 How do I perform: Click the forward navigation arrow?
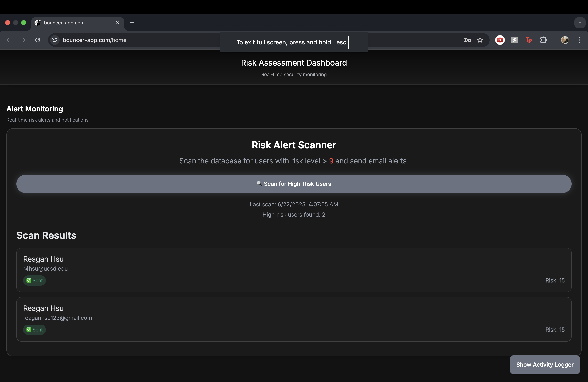[x=23, y=40]
